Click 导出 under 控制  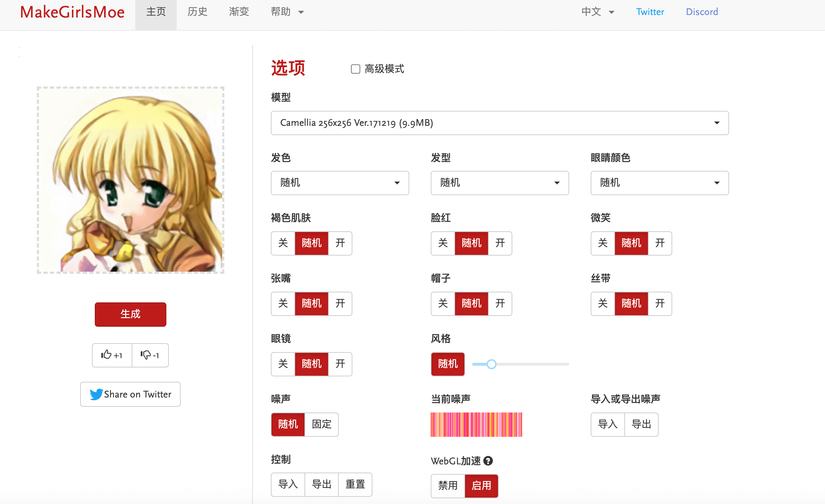322,485
